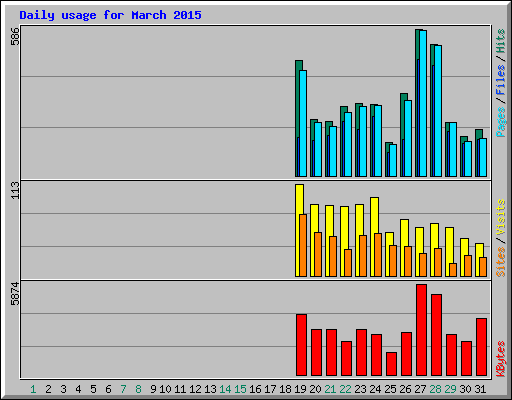
Task: Click the red KBytes bar for day 27
Action: [x=421, y=330]
